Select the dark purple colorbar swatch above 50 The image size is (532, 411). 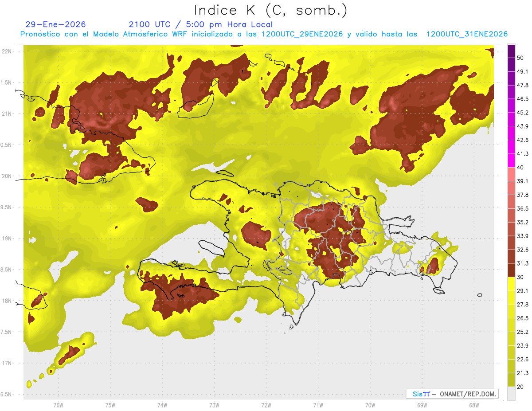click(511, 51)
